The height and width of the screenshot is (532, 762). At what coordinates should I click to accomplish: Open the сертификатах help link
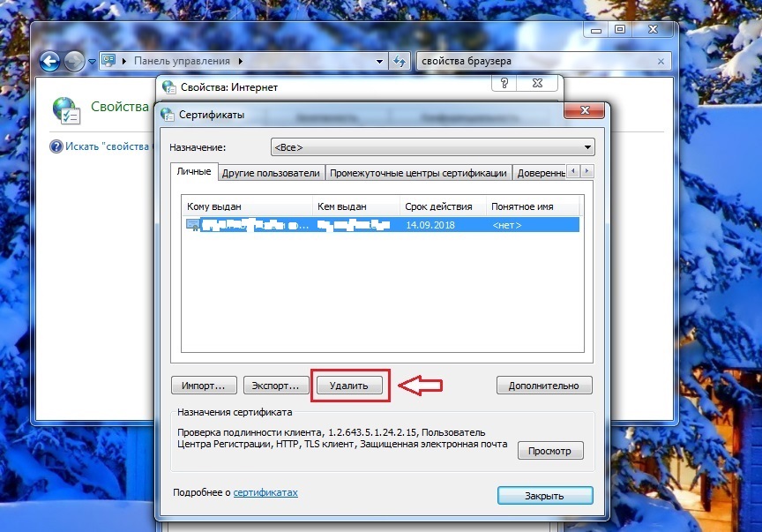click(x=265, y=492)
